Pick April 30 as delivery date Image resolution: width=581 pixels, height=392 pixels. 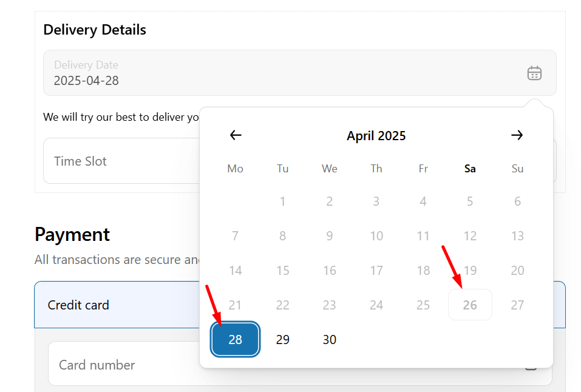click(x=330, y=339)
